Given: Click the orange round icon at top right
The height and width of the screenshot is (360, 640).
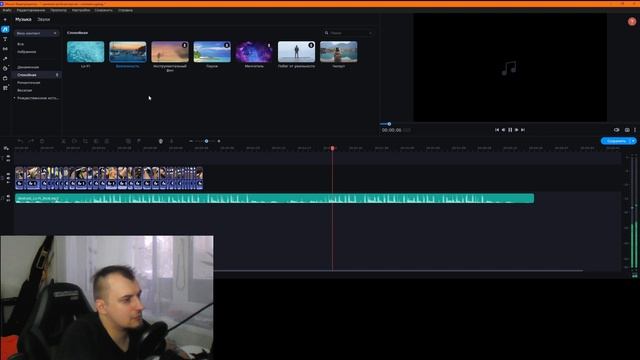Looking at the screenshot, I should [x=632, y=22].
